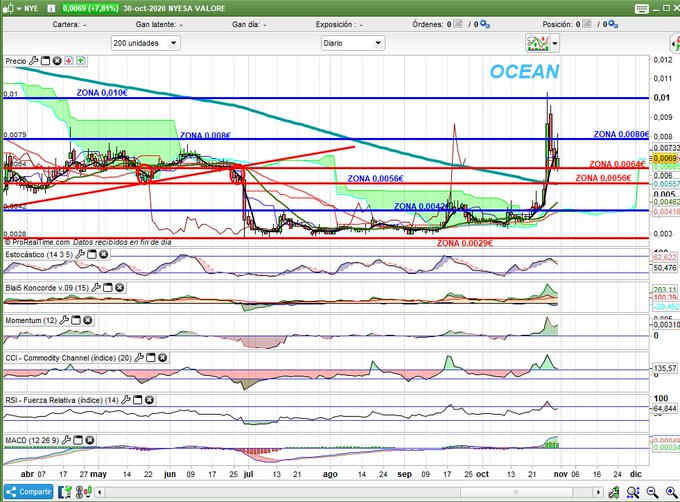The image size is (680, 502).
Task: Click green chart icon left of magnifiers
Action: tap(614, 492)
